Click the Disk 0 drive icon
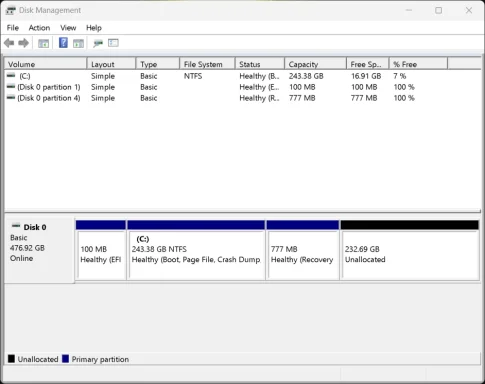The width and height of the screenshot is (485, 384). [x=16, y=226]
